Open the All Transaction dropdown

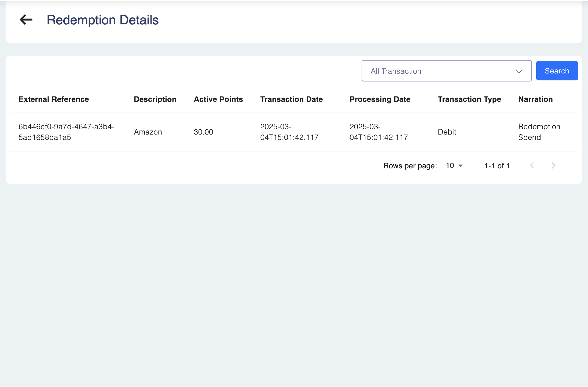point(446,71)
